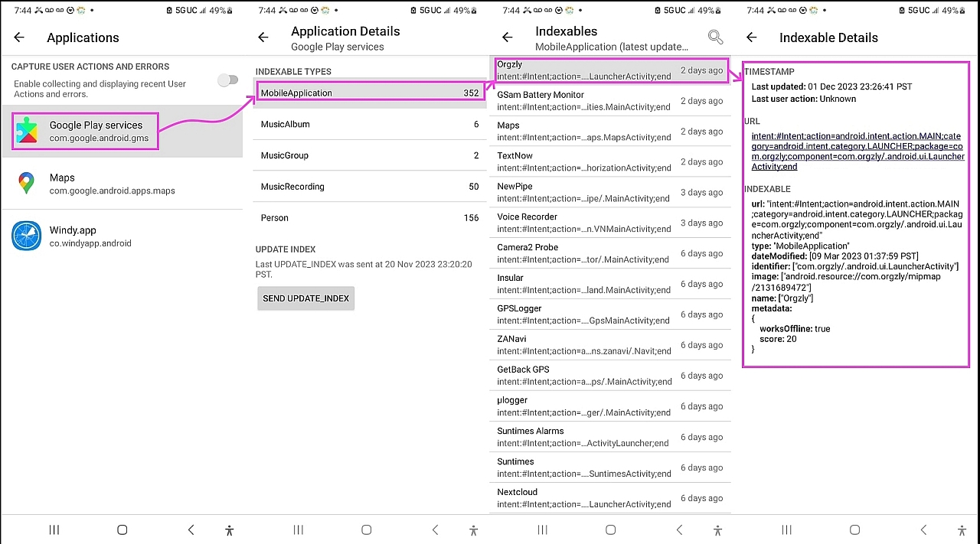Enable capture user actions and errors switch
980x544 pixels.
(227, 80)
